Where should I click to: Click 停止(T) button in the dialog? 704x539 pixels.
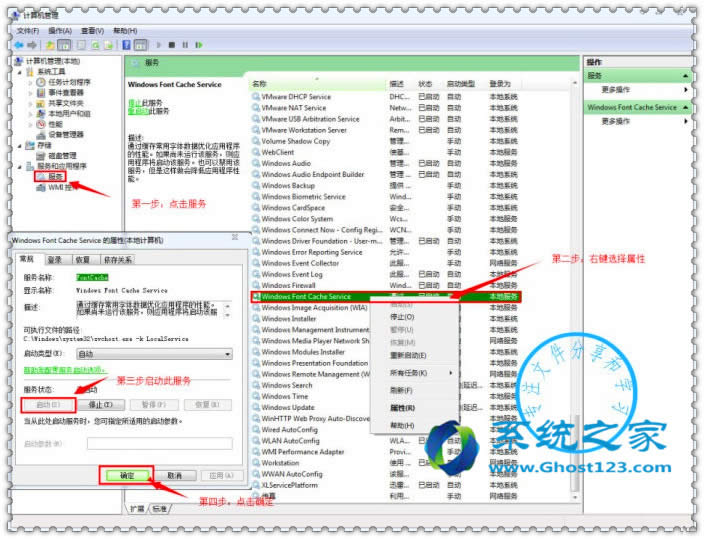pos(101,405)
